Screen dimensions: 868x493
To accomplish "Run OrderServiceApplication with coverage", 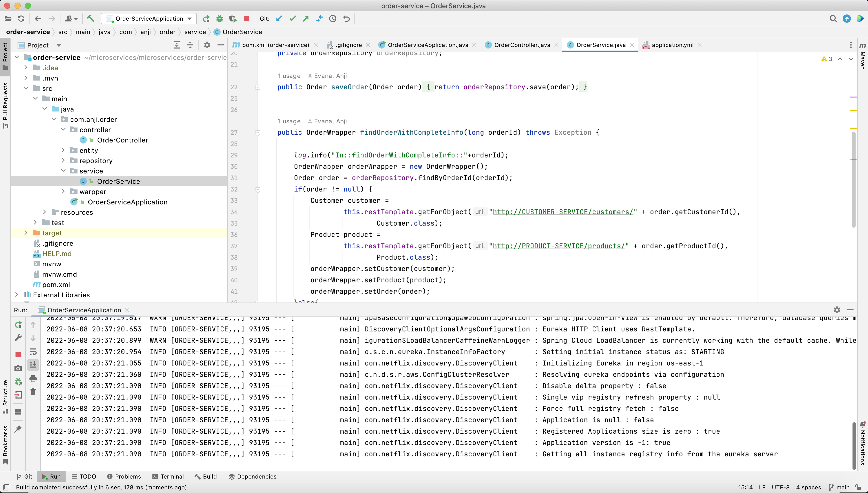I will [x=233, y=19].
